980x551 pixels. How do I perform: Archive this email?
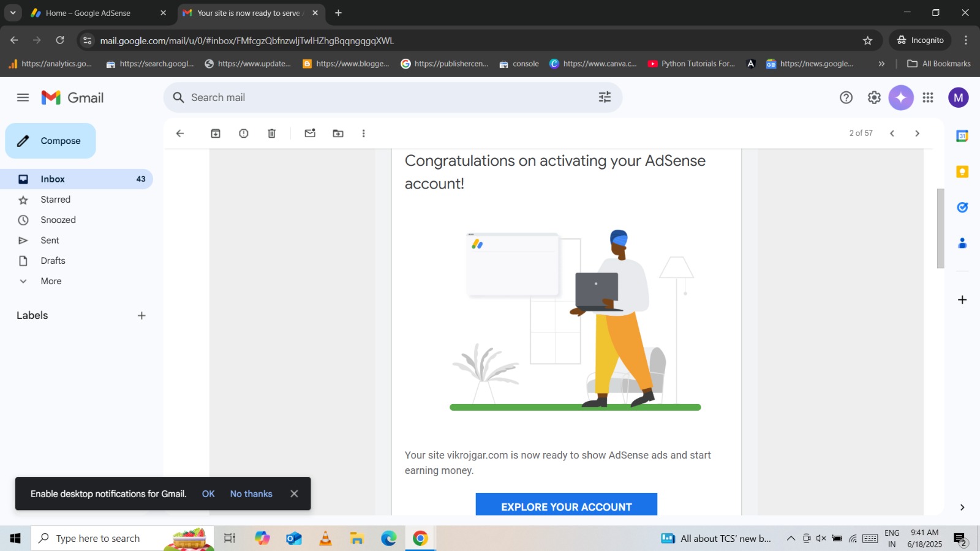216,133
